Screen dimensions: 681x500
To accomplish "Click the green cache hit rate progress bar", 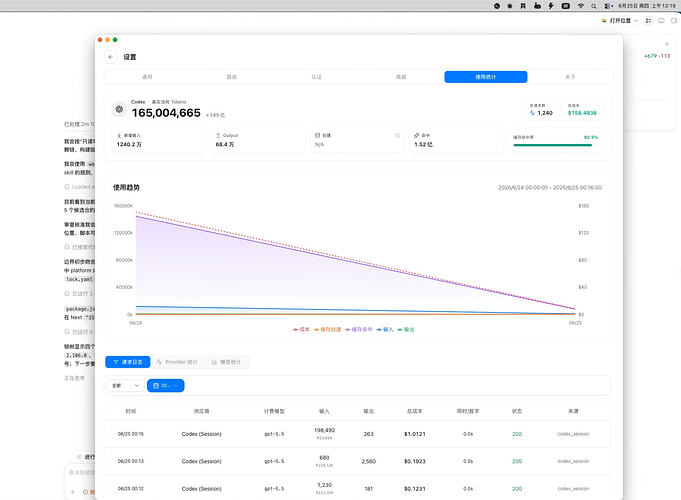I will [x=552, y=145].
